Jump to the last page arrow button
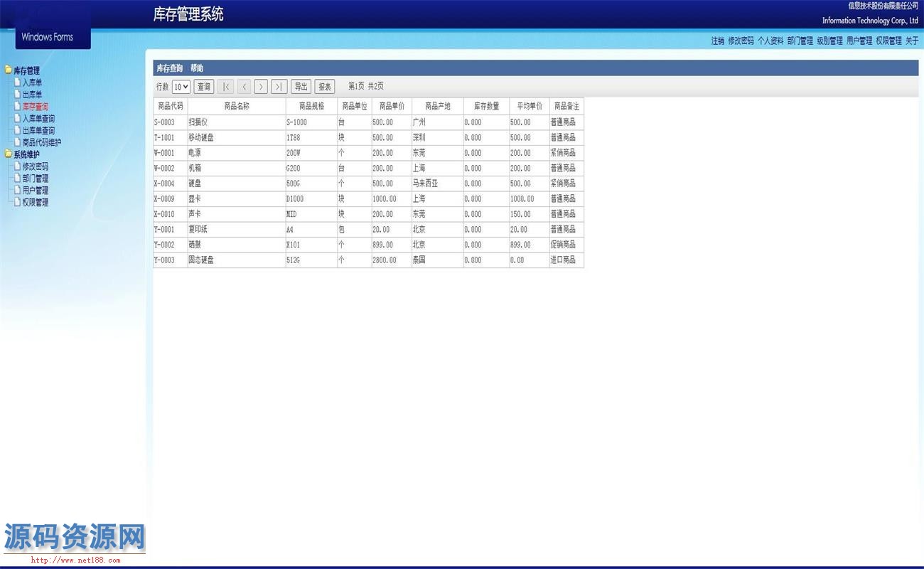Screen dimensions: 924x569 pos(279,87)
